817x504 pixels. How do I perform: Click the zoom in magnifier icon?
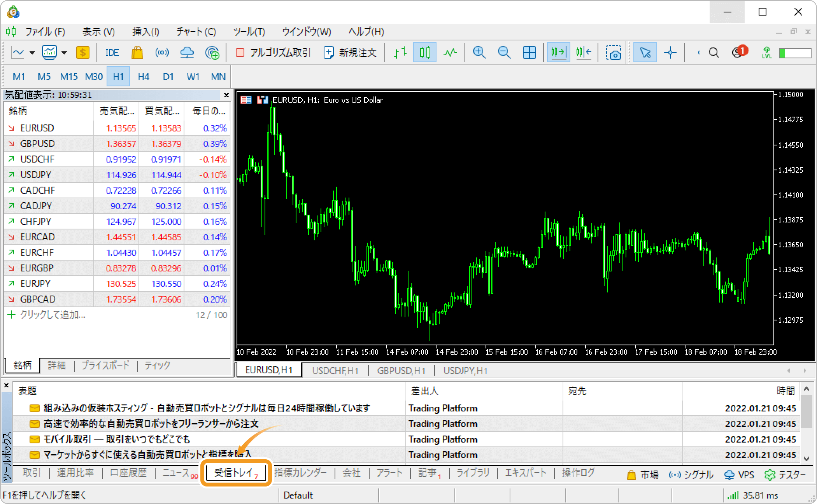(479, 52)
